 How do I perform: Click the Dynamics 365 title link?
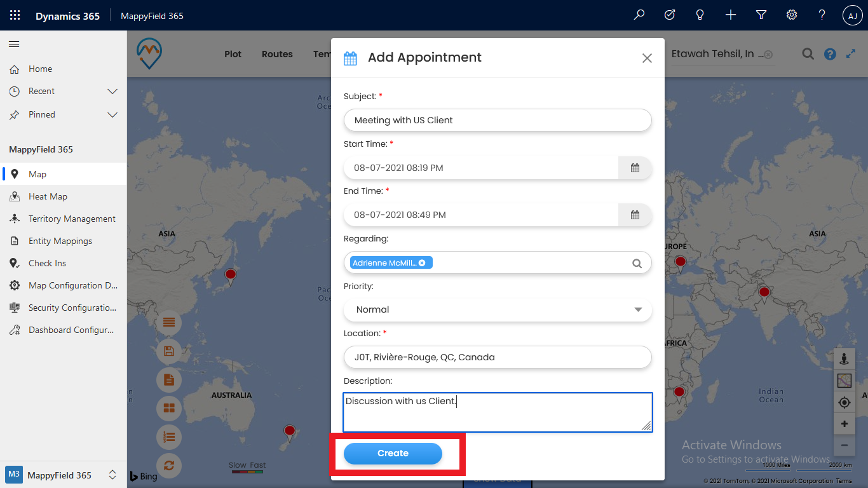[67, 16]
